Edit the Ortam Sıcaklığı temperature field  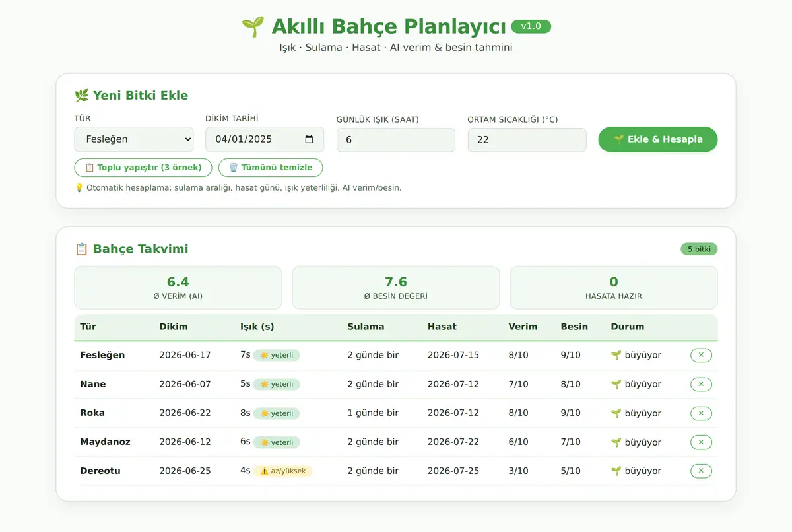coord(527,140)
